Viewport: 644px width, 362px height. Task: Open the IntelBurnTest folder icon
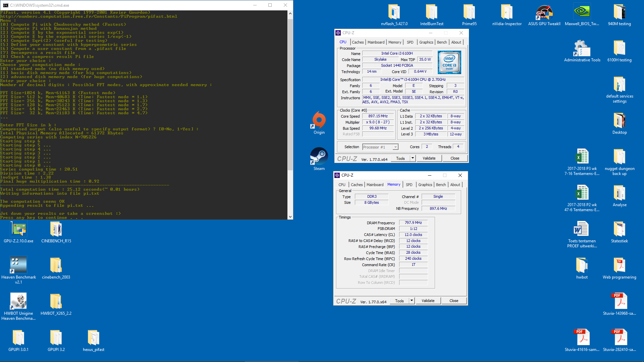click(x=432, y=15)
